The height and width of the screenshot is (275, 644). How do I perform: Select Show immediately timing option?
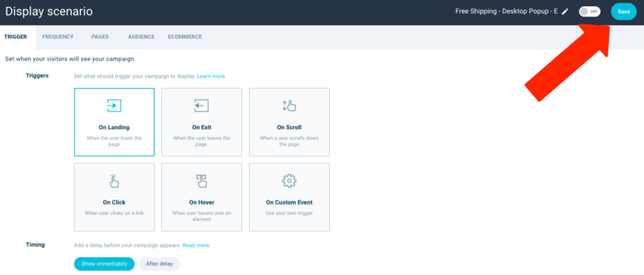(x=104, y=264)
